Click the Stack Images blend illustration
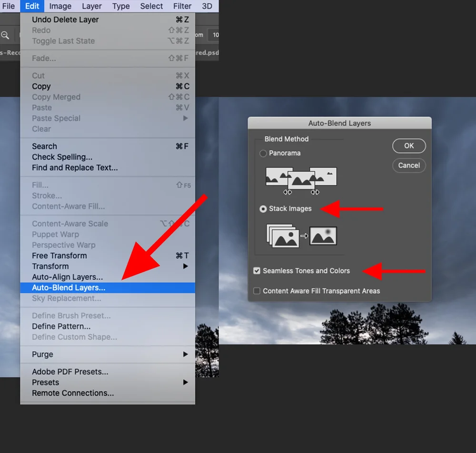This screenshot has width=476, height=453. (300, 235)
